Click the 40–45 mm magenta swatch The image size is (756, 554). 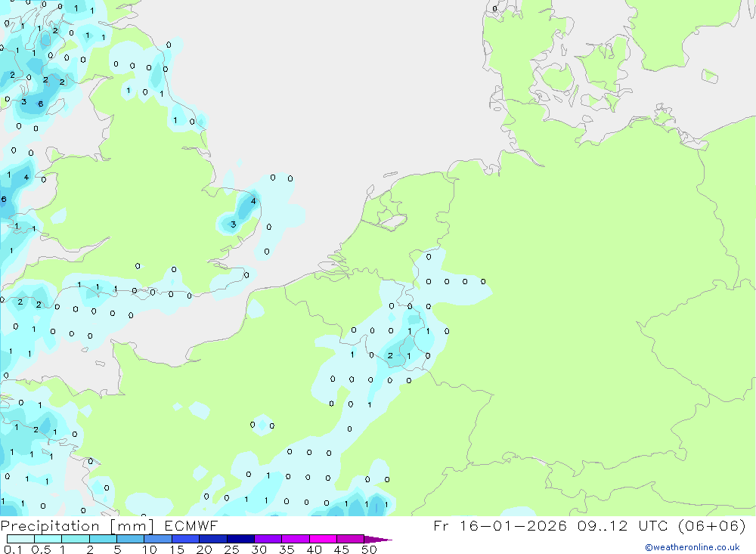[x=323, y=539]
